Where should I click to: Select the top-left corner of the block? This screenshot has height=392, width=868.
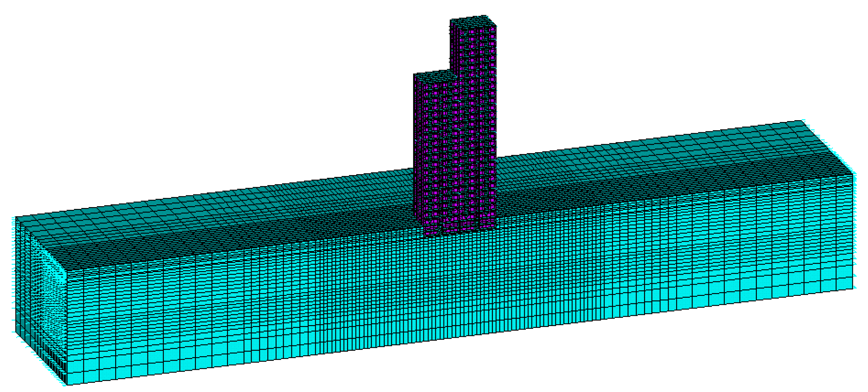tap(16, 217)
